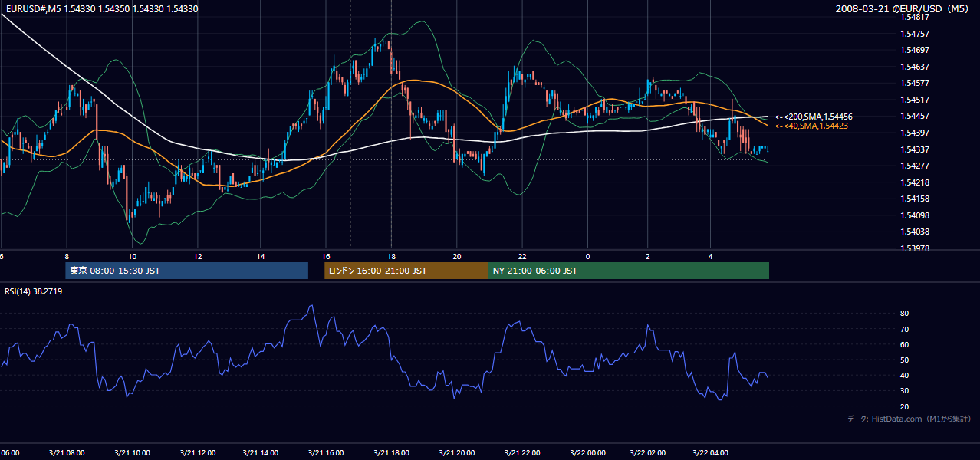Click price axis value 1.54577
This screenshot has height=460, width=980.
(916, 83)
